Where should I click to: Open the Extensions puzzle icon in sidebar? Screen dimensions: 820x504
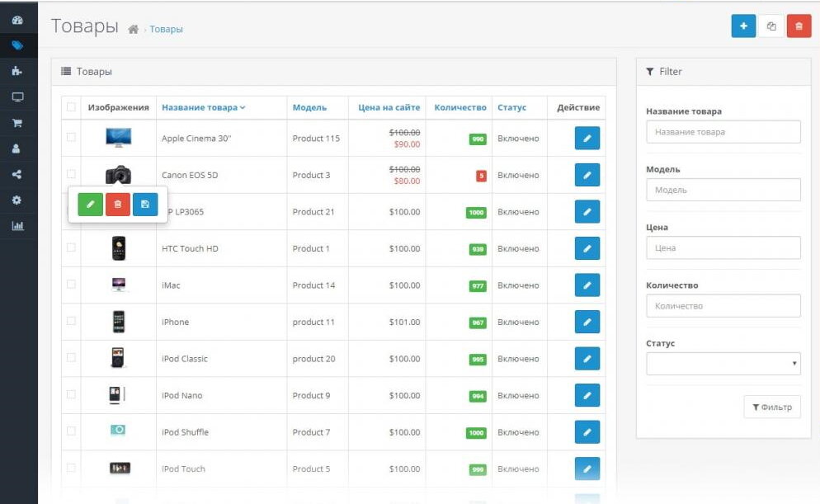tap(16, 72)
